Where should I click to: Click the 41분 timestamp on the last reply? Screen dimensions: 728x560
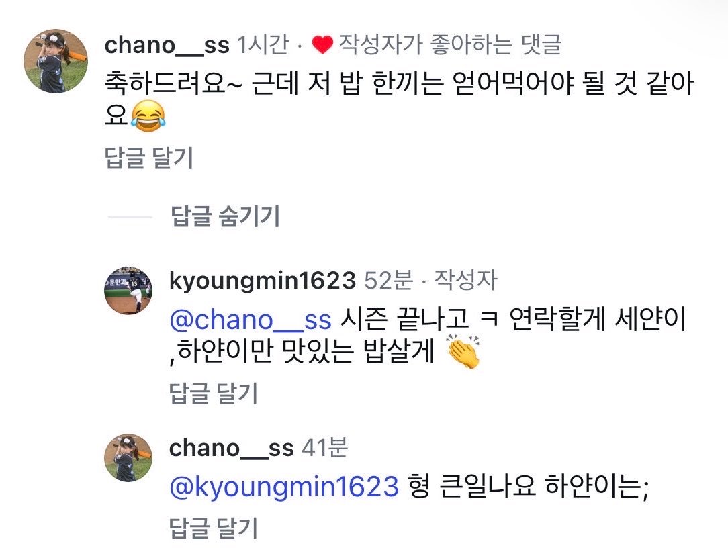coord(324,448)
